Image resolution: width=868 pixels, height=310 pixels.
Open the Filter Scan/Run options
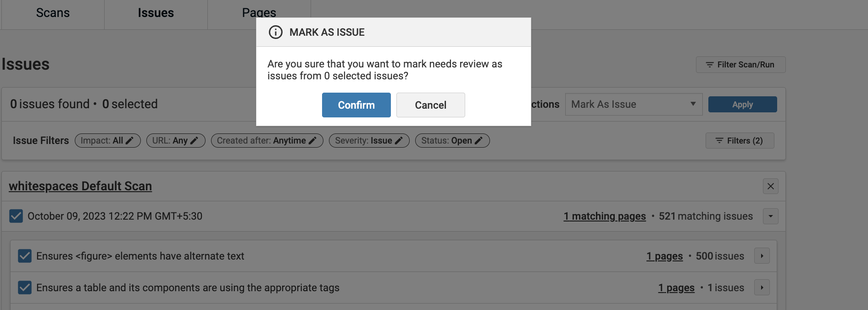coord(740,65)
